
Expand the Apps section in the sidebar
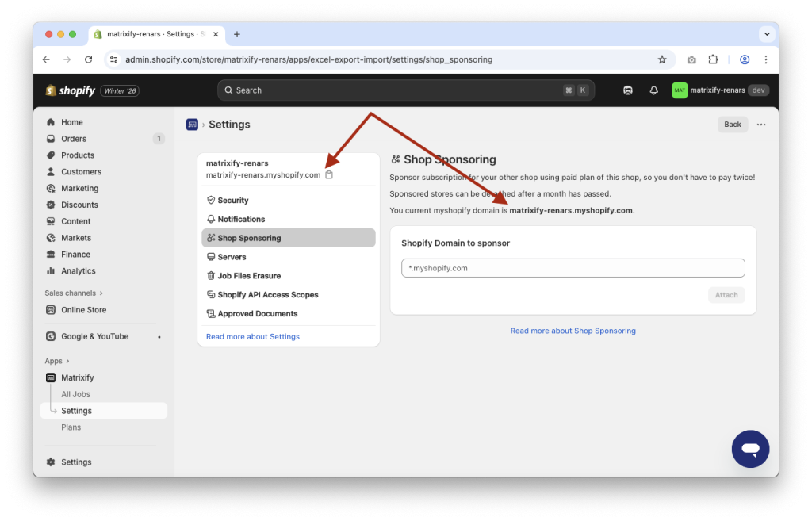click(56, 360)
